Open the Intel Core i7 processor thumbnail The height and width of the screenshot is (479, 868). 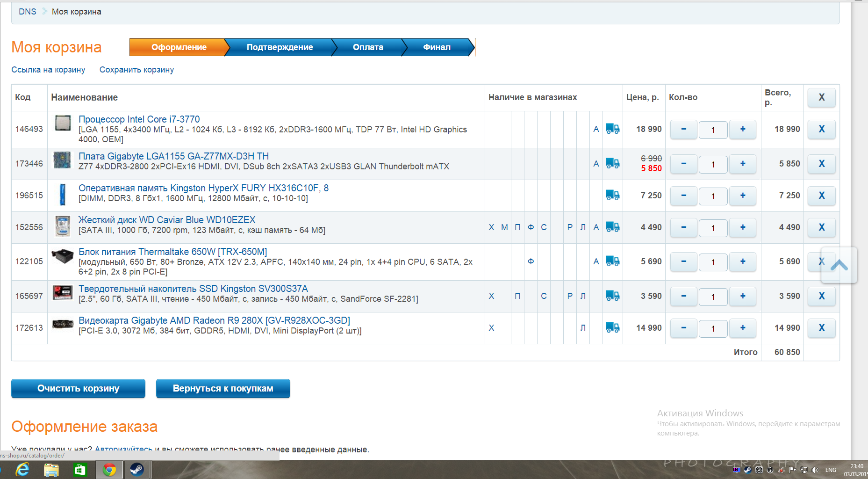tap(63, 123)
